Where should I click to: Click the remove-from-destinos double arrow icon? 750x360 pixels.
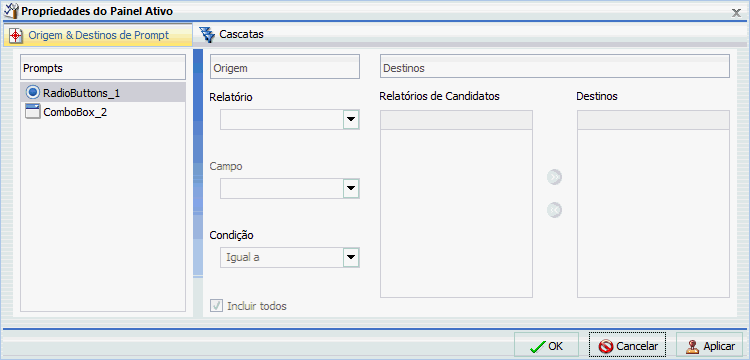(554, 210)
